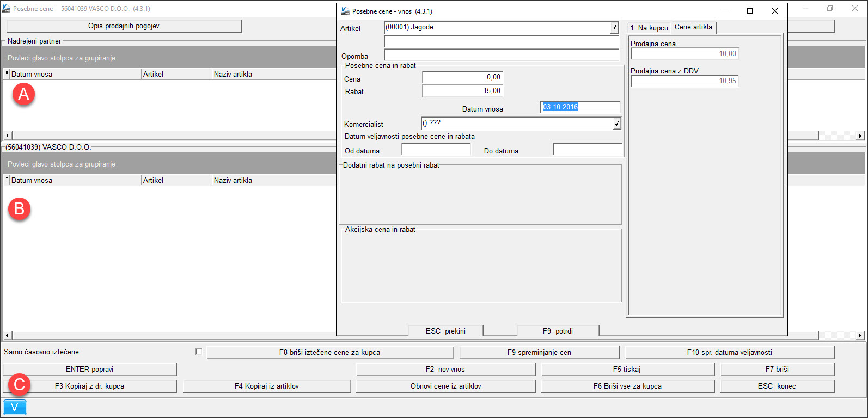The height and width of the screenshot is (418, 868).
Task: Click grid indicator icon in Nadrejeni partner grid header
Action: pos(7,74)
